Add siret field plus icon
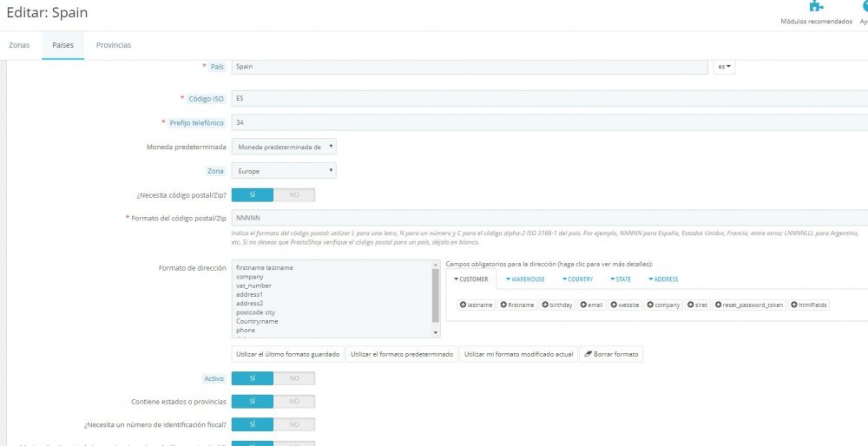 [x=690, y=305]
